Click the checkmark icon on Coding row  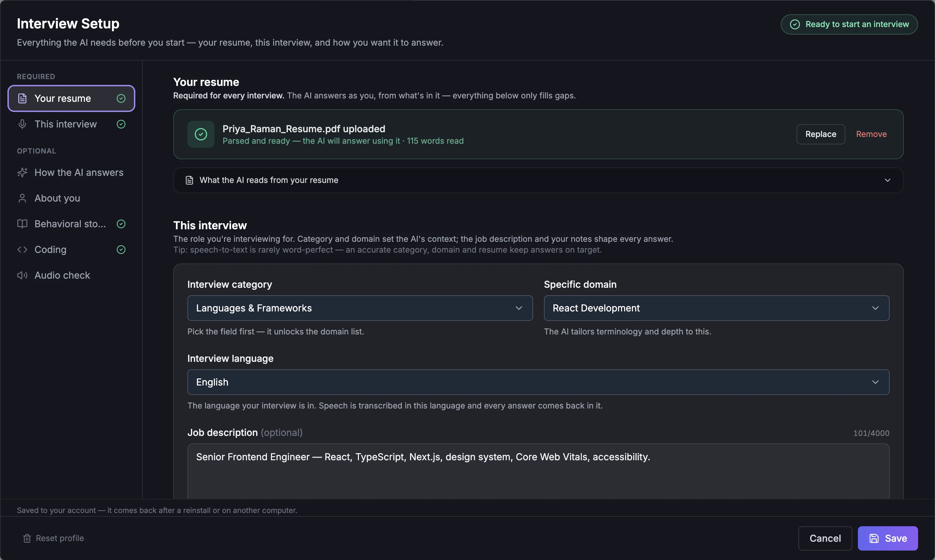tap(121, 250)
